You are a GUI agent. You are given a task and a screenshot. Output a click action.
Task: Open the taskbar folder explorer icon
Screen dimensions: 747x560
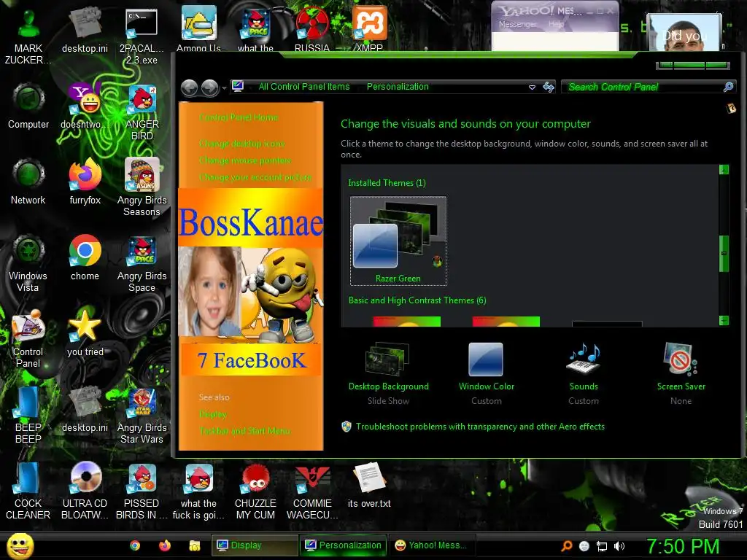click(194, 545)
